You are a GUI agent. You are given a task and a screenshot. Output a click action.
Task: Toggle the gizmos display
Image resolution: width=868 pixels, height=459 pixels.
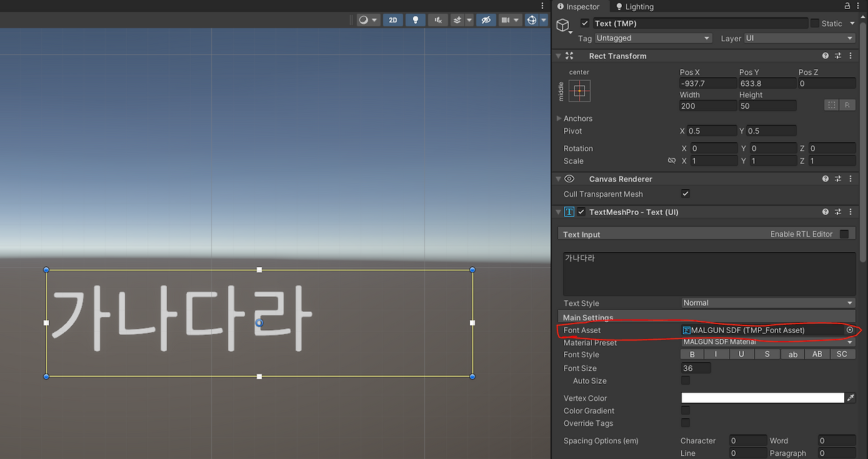tap(533, 20)
